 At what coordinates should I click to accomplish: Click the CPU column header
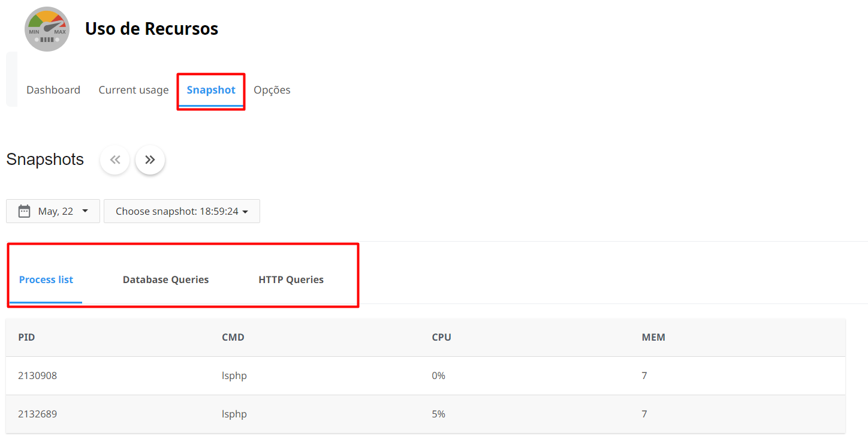coord(441,337)
